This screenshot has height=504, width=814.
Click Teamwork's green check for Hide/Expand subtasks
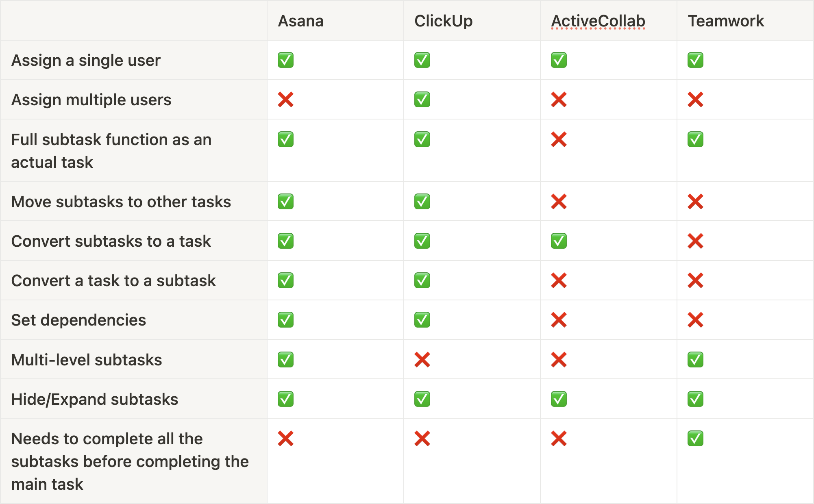(695, 399)
